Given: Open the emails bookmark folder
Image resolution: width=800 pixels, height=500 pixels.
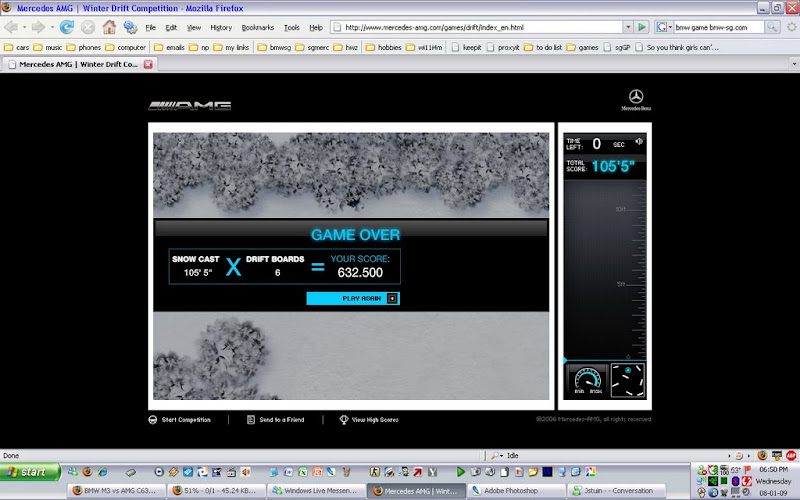Looking at the screenshot, I should pos(169,47).
